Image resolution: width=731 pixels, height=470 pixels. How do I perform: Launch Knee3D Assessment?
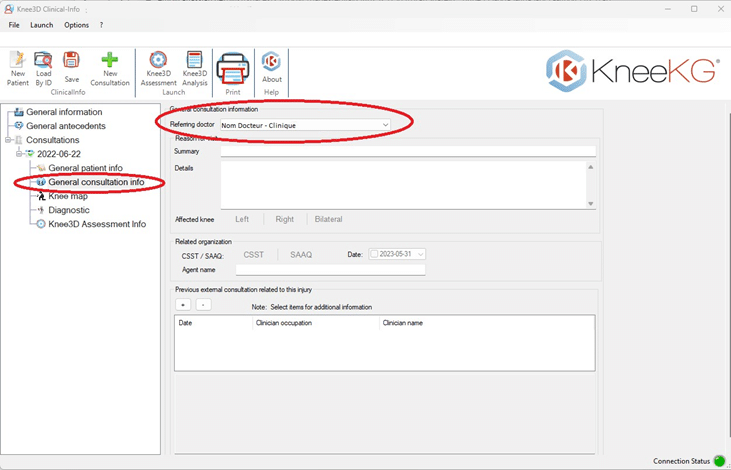tap(158, 68)
